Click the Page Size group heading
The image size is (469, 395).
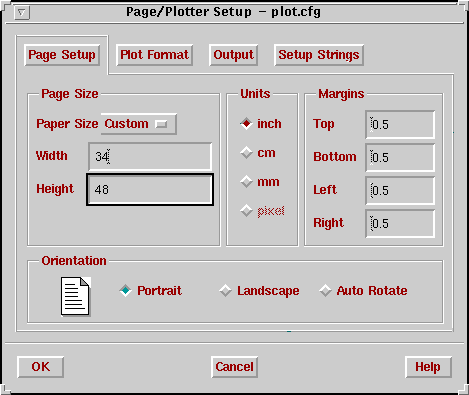click(x=70, y=94)
